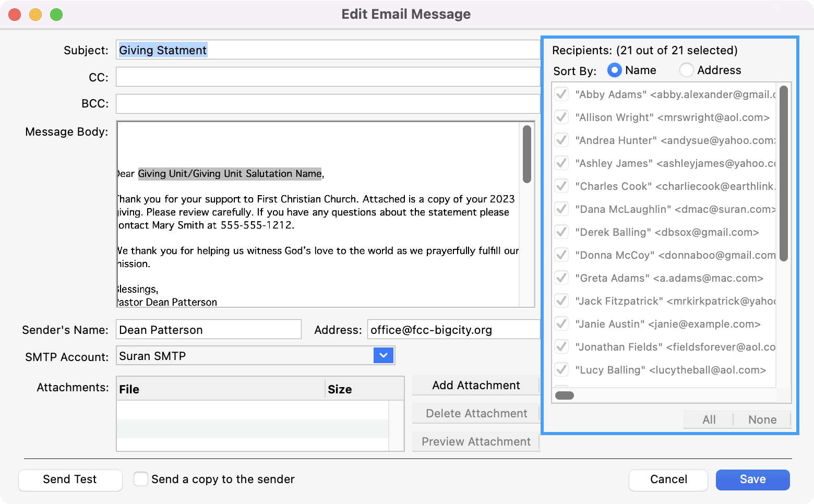Select All recipients button
814x504 pixels.
pos(709,419)
